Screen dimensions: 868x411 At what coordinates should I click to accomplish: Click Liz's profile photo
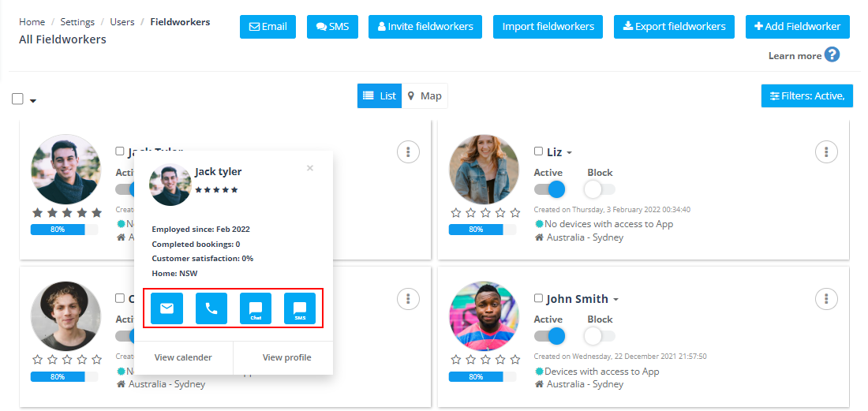tap(485, 170)
